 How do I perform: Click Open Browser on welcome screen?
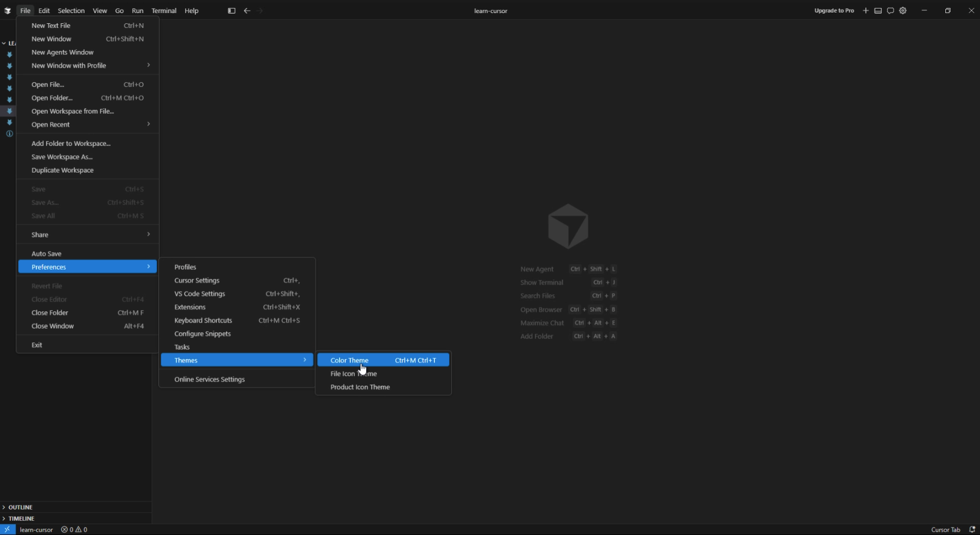pyautogui.click(x=541, y=310)
